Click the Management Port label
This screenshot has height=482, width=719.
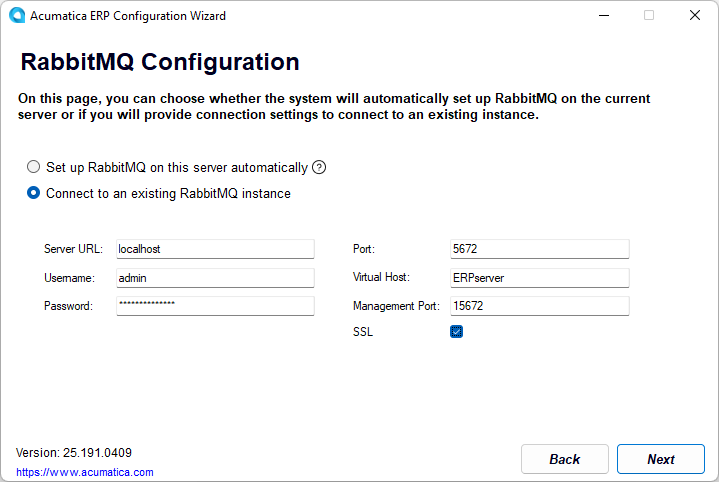click(395, 306)
